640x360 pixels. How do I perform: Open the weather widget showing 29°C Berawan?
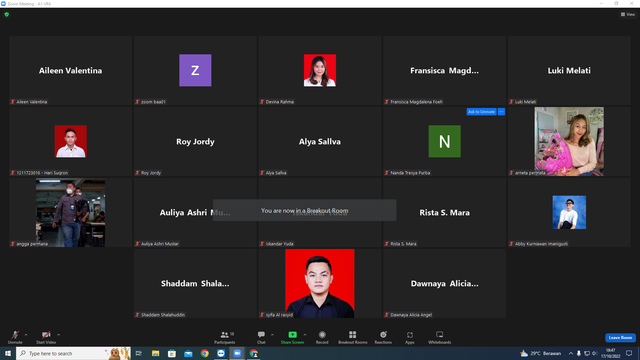point(540,353)
